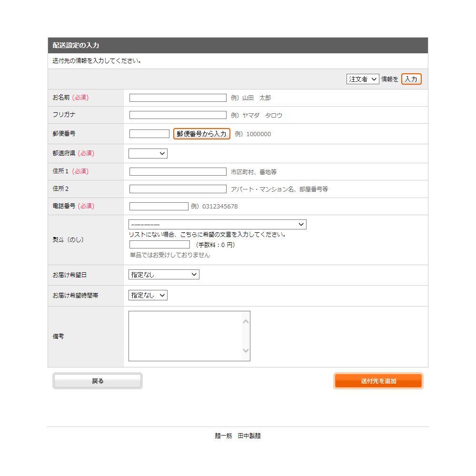Open the お届け希望時間帯 dropdown

pyautogui.click(x=148, y=295)
